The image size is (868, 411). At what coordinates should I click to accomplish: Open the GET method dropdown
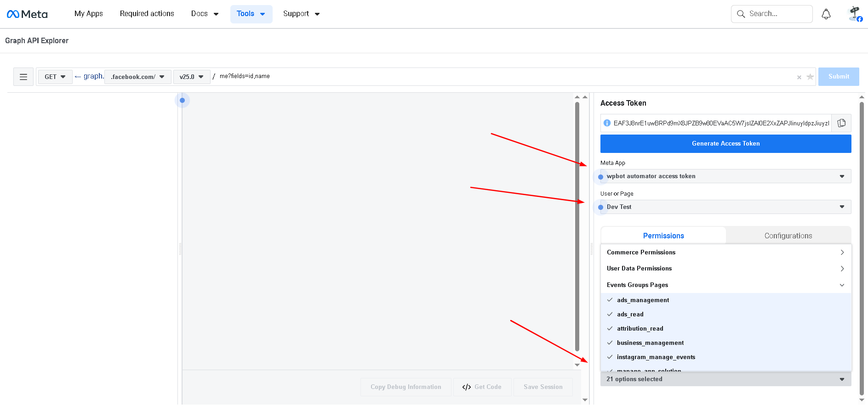(x=55, y=77)
